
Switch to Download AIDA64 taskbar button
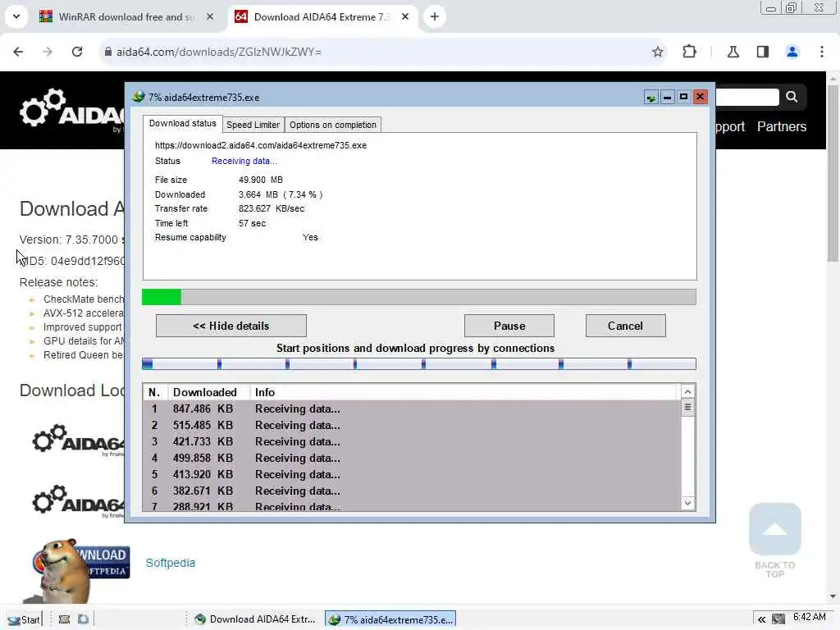click(254, 619)
